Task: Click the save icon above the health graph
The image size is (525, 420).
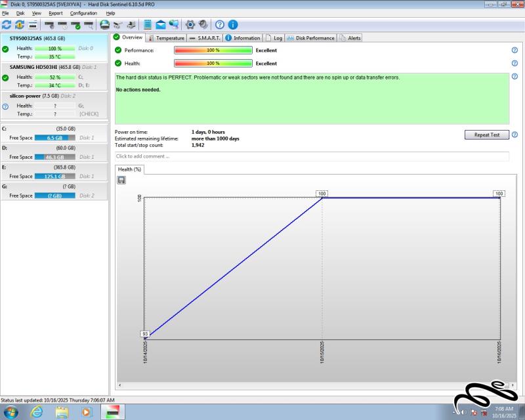Action: click(x=121, y=180)
